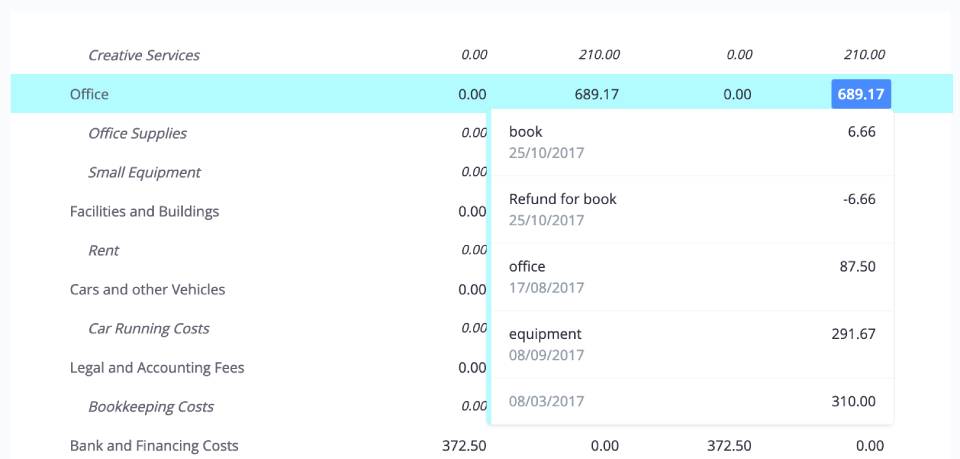Viewport: 960px width, 459px height.
Task: Select the office transaction of 87.50
Action: click(x=692, y=277)
